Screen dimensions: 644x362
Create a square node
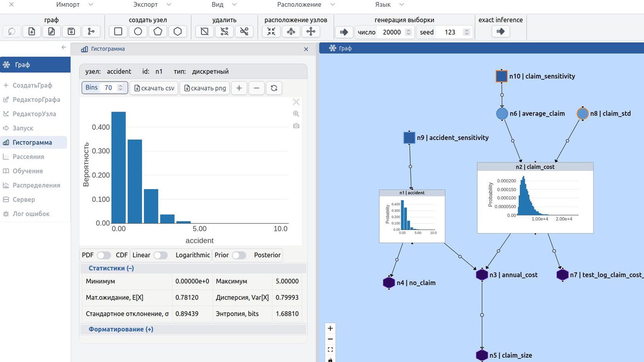click(x=118, y=31)
